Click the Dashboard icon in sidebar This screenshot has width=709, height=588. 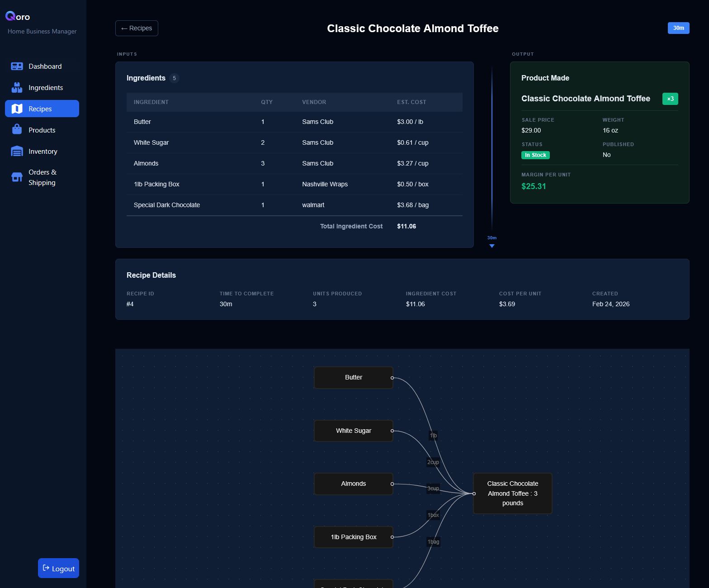click(17, 66)
